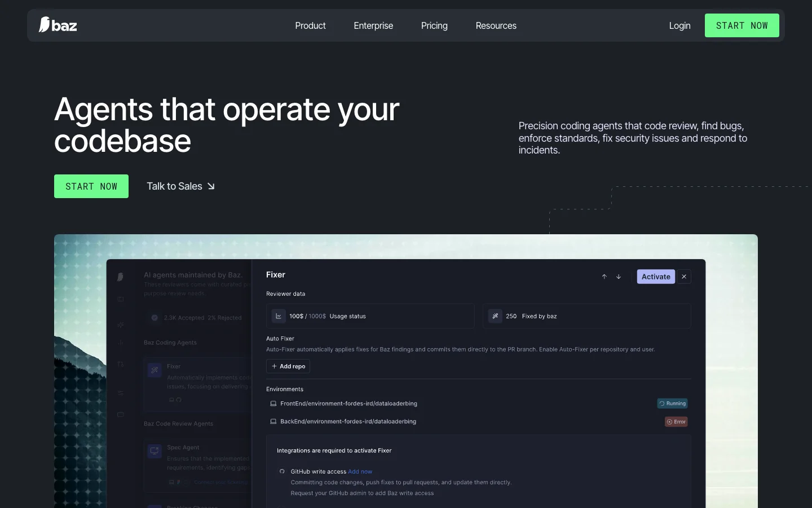Viewport: 812px width, 508px height.
Task: Click the 'Baz Coding Agents' heading
Action: coord(170,343)
